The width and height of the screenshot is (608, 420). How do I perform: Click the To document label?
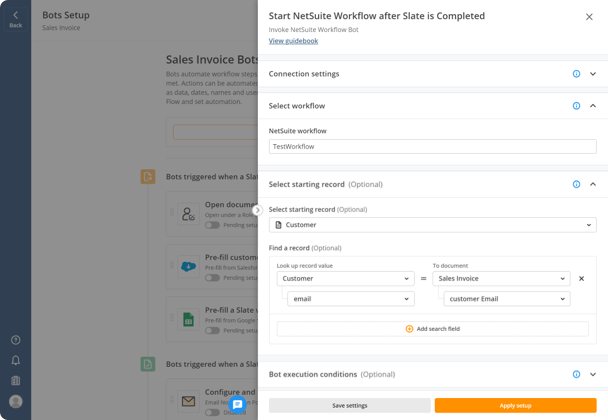(x=450, y=266)
